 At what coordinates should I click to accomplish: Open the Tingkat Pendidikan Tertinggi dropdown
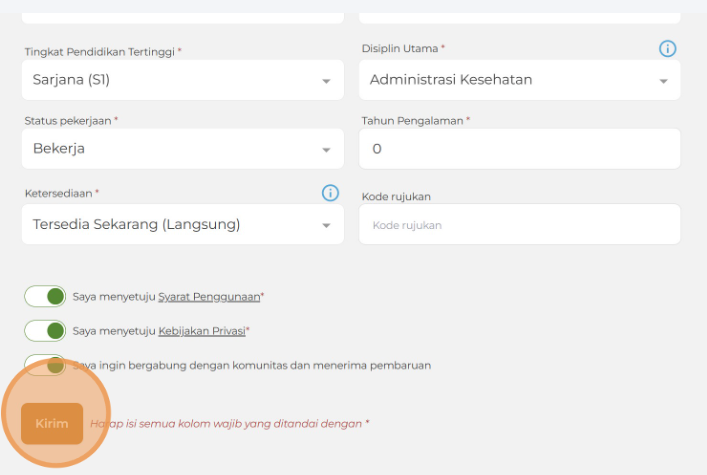click(170, 80)
